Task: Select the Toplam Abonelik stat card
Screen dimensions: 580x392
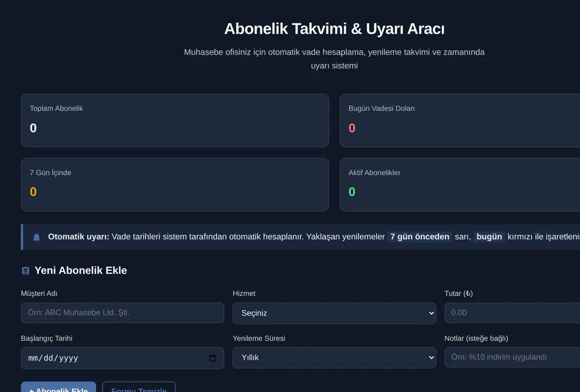Action: (x=175, y=120)
